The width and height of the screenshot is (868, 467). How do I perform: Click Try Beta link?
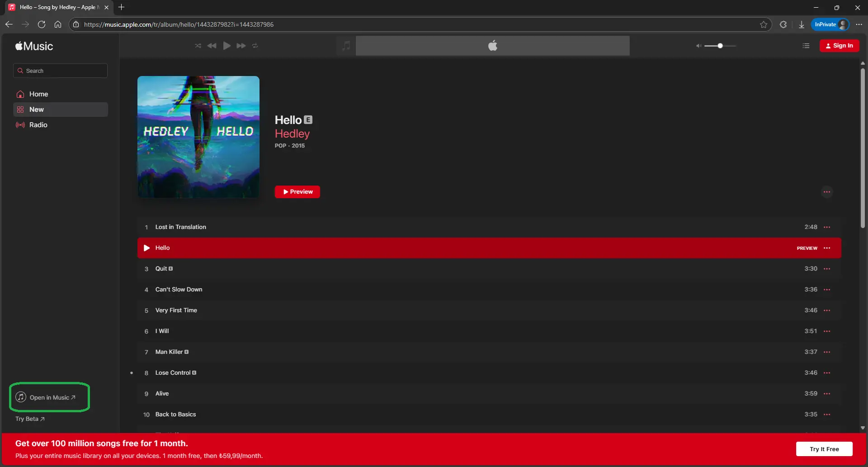pos(30,419)
